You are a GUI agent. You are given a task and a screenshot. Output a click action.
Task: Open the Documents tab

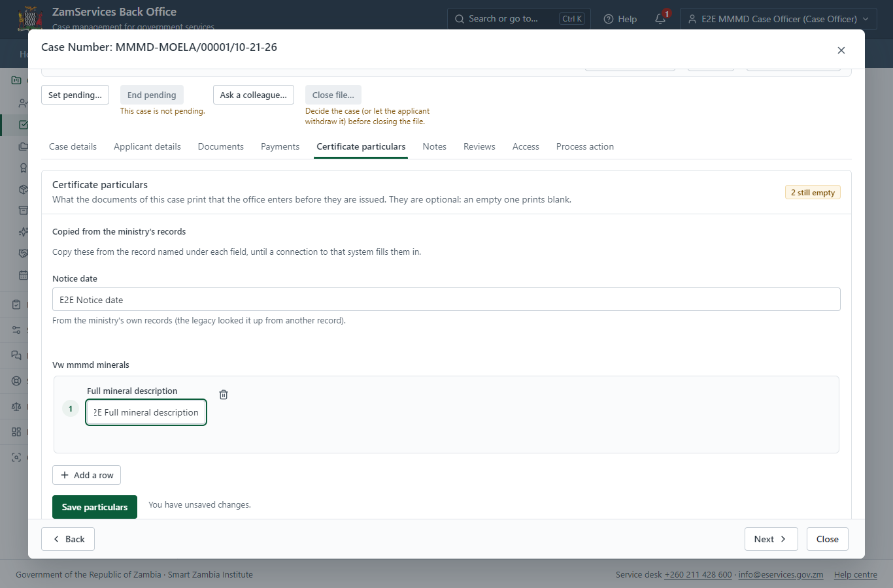(x=221, y=146)
